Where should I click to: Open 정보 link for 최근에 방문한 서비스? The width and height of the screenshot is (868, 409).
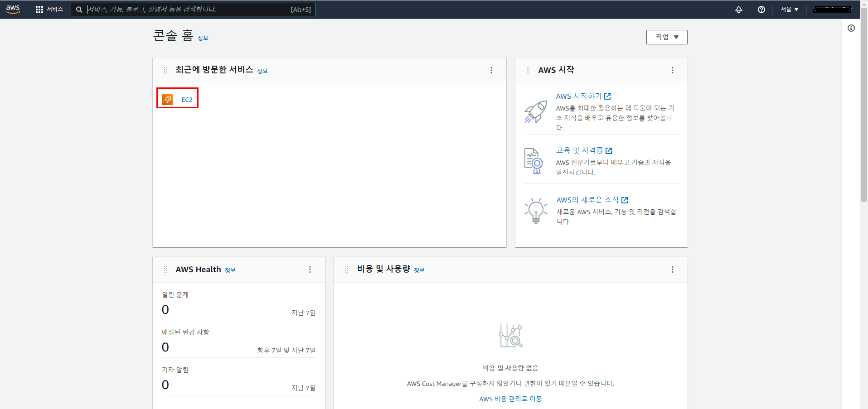click(262, 71)
